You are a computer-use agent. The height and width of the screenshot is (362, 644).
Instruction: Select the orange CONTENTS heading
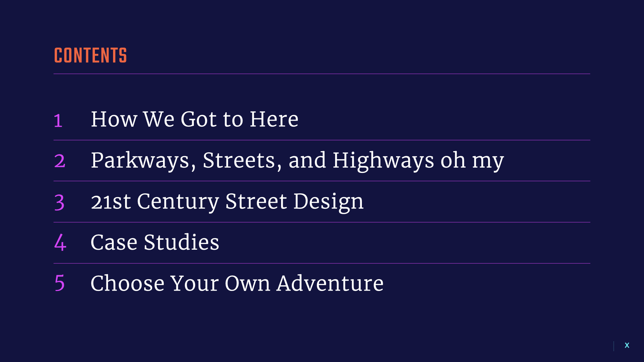(91, 56)
